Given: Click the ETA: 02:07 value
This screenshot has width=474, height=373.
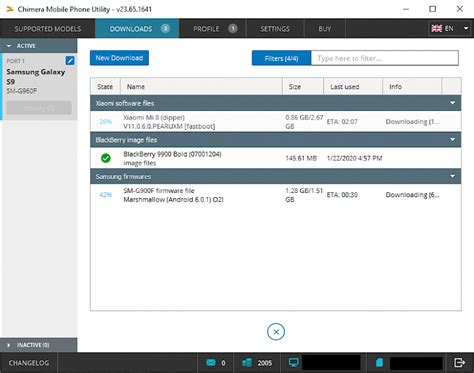Looking at the screenshot, I should (x=342, y=122).
